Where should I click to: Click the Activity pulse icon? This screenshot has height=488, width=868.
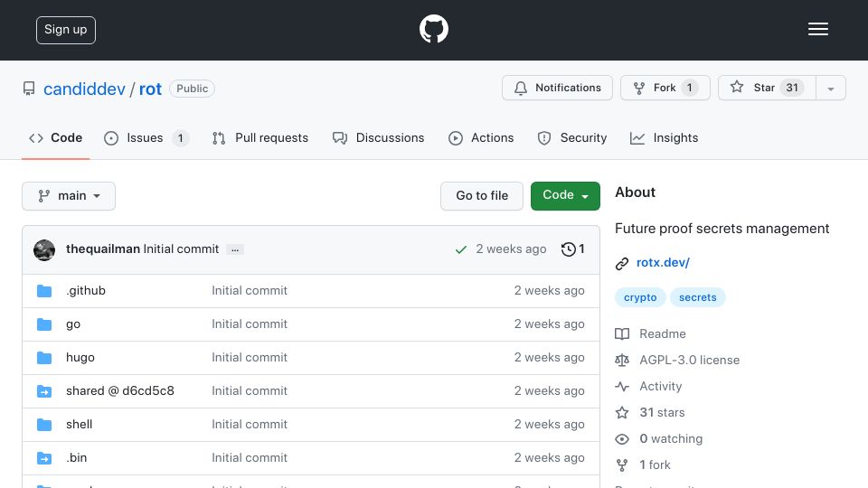coord(622,387)
